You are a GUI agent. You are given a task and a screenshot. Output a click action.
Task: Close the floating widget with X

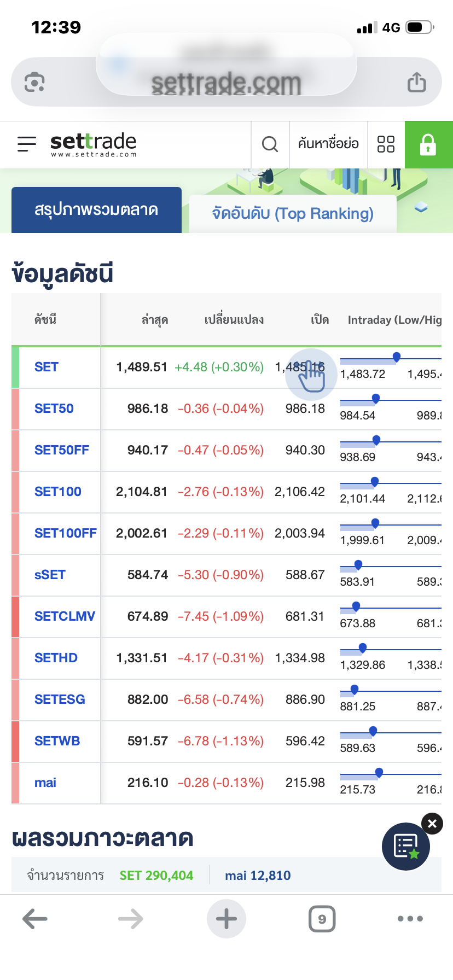pyautogui.click(x=432, y=824)
